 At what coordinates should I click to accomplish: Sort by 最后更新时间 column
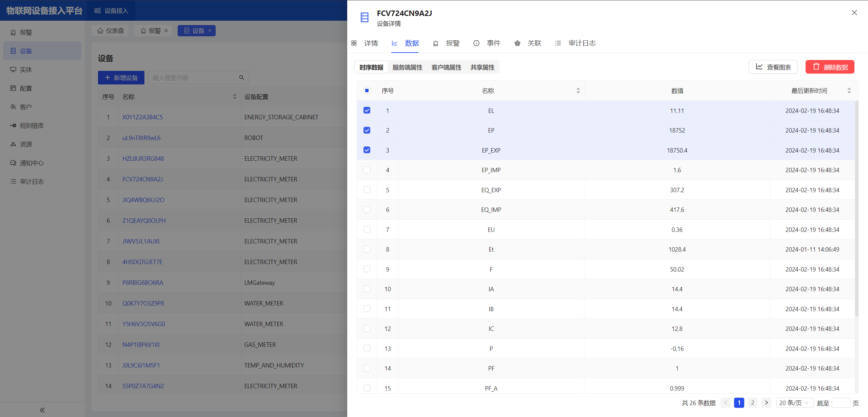849,91
